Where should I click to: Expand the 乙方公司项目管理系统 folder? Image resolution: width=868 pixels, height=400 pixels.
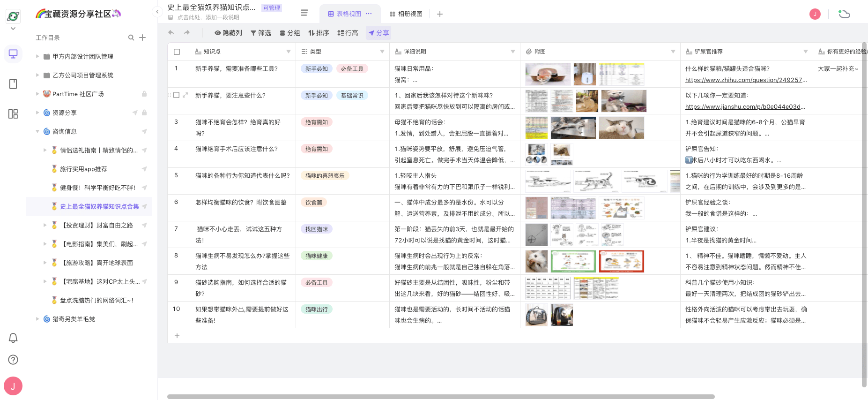click(37, 75)
